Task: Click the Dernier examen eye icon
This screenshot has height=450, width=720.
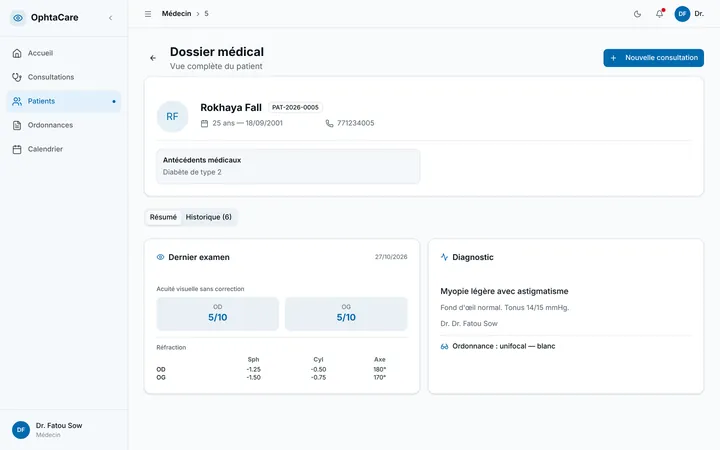Action: (x=160, y=257)
